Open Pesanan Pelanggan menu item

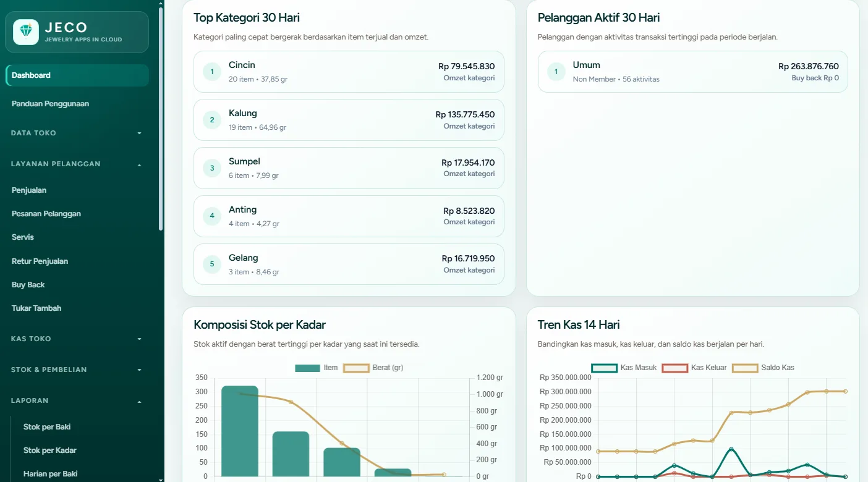[46, 214]
